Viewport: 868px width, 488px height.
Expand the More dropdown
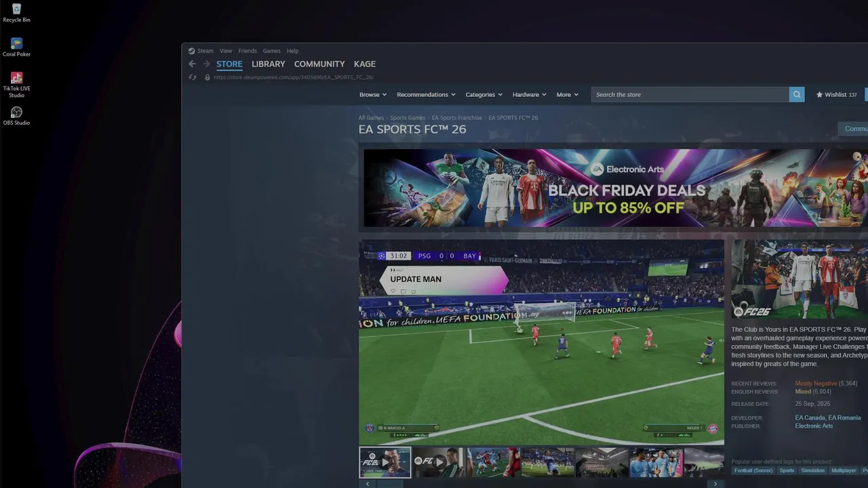(x=568, y=95)
